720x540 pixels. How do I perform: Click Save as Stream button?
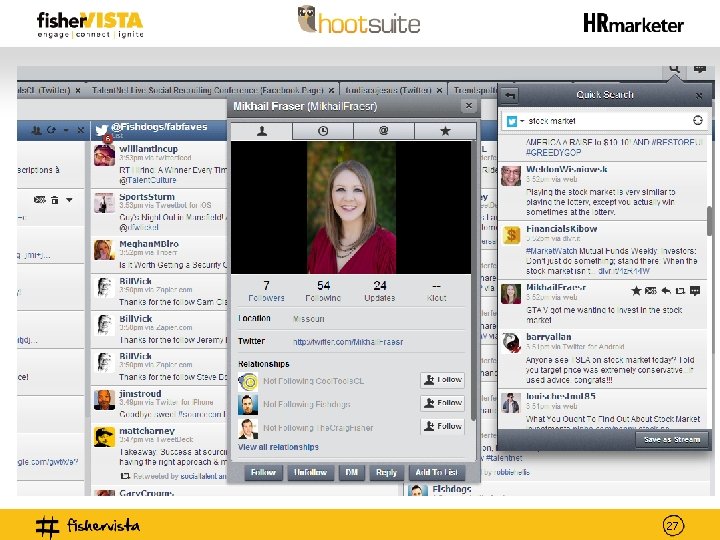[672, 439]
